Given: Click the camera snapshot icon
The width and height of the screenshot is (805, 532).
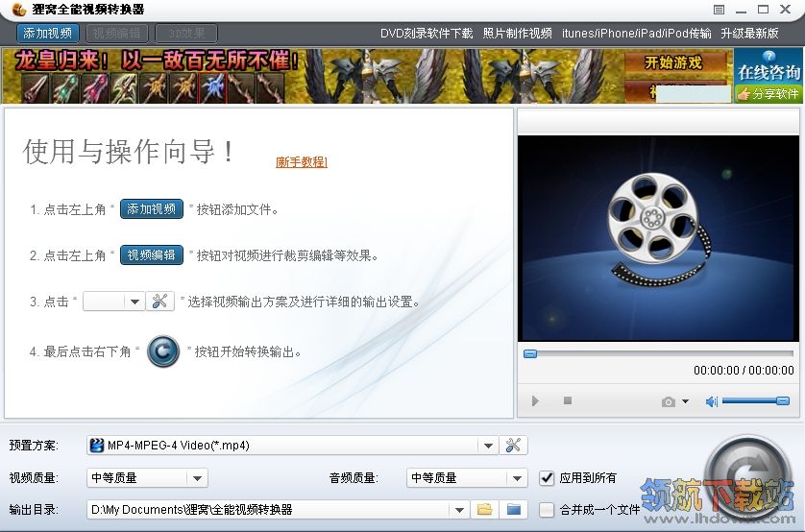Looking at the screenshot, I should (668, 401).
